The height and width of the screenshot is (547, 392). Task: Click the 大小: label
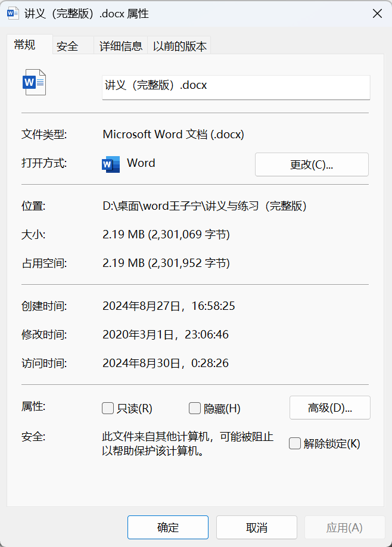(x=33, y=234)
